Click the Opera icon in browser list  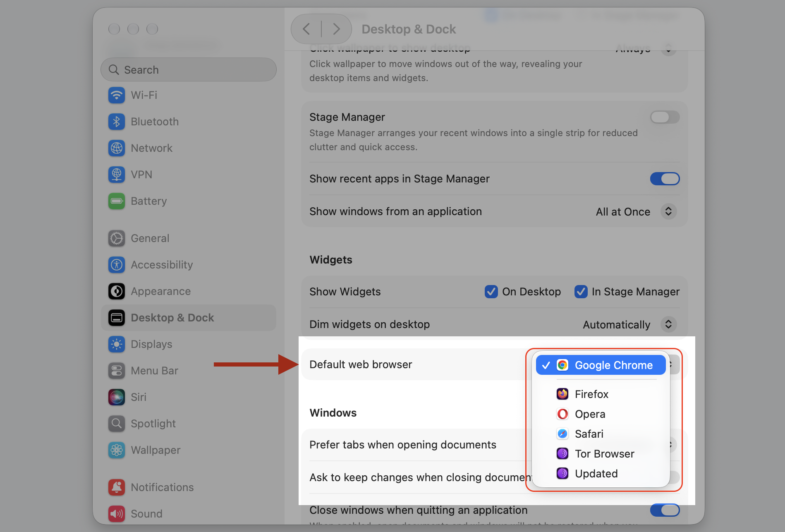click(x=562, y=414)
